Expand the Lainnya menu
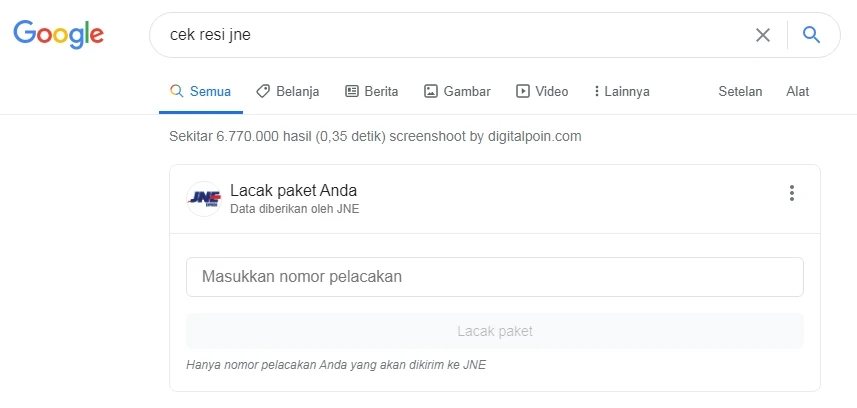The height and width of the screenshot is (408, 857). [622, 91]
